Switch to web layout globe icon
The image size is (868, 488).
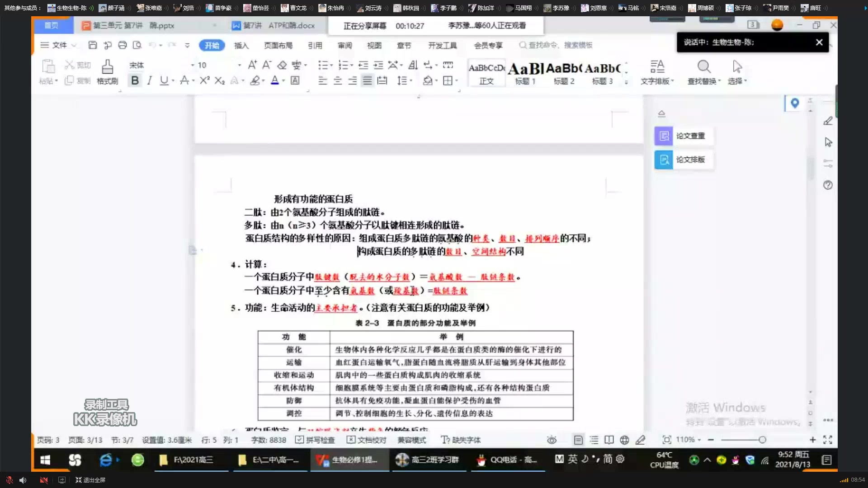point(624,440)
